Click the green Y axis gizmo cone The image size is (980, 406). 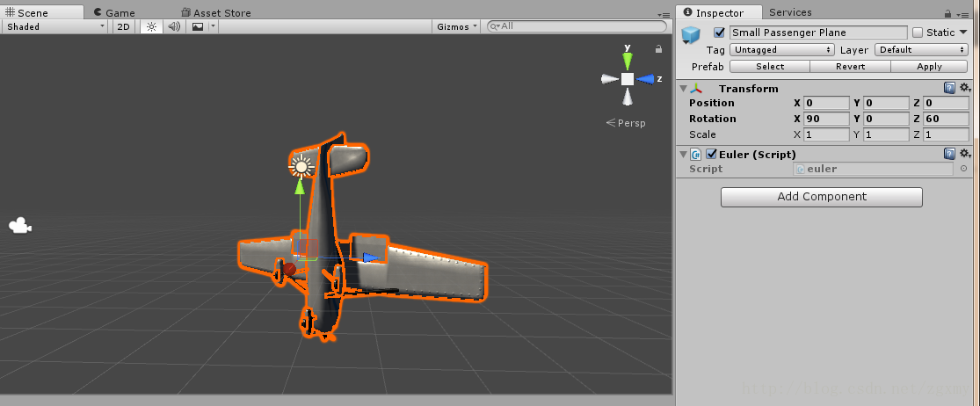[627, 60]
